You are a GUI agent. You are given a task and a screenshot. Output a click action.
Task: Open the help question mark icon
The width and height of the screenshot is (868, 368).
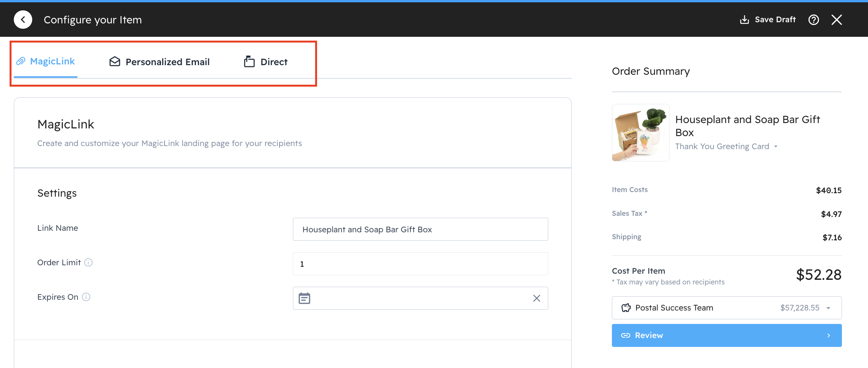tap(814, 20)
